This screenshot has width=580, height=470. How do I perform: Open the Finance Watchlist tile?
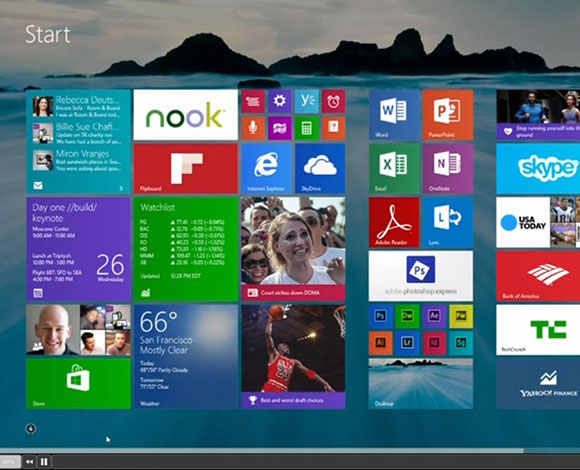pyautogui.click(x=185, y=249)
